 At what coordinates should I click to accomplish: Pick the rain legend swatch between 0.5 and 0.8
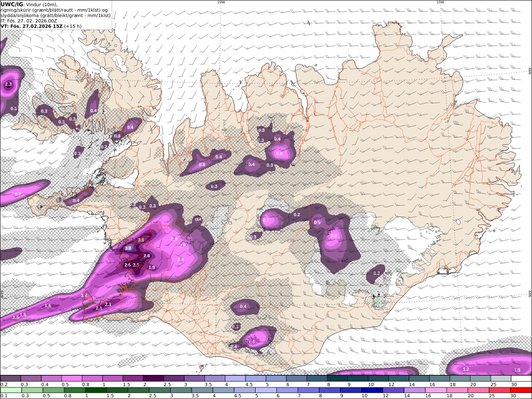coord(53,390)
